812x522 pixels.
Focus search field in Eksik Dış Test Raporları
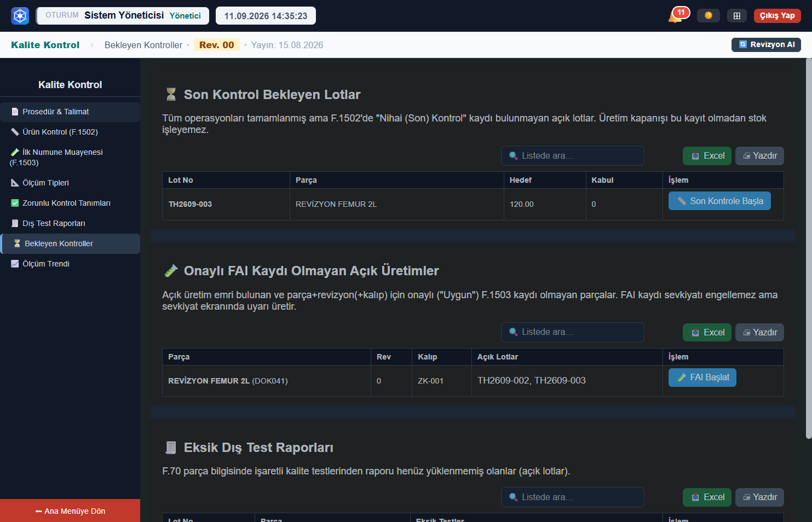click(x=573, y=497)
